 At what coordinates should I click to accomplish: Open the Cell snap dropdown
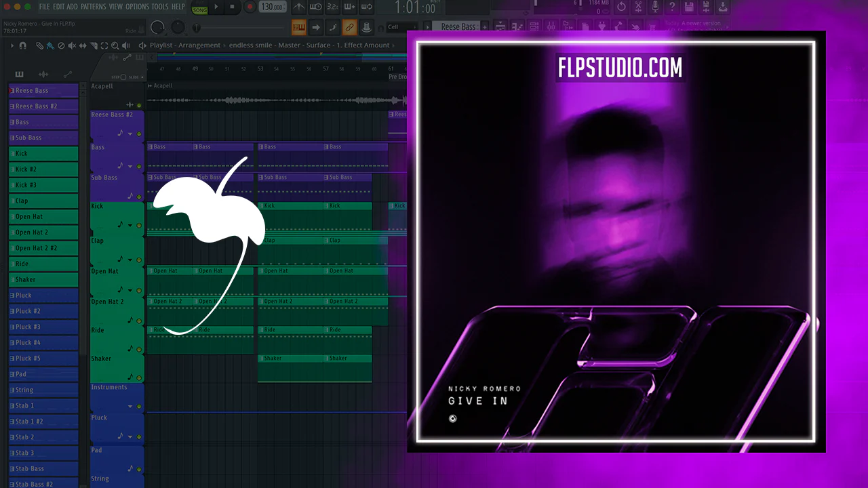(403, 27)
